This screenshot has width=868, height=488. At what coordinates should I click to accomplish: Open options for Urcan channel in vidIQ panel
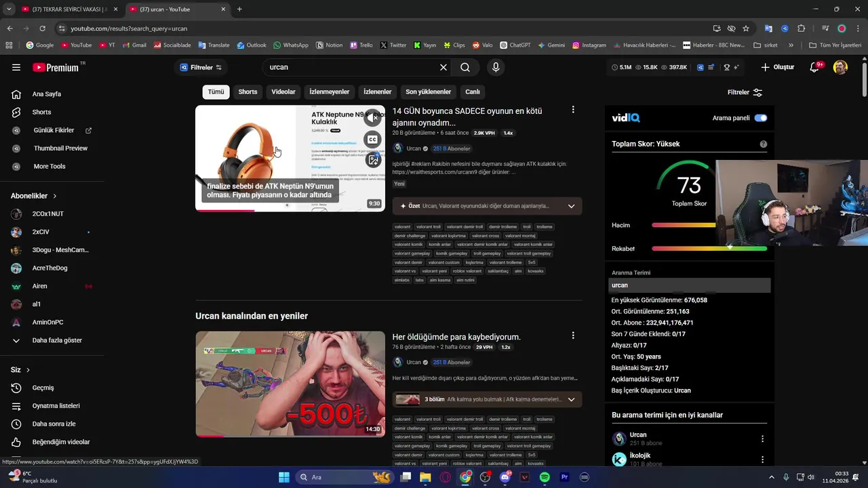click(762, 439)
